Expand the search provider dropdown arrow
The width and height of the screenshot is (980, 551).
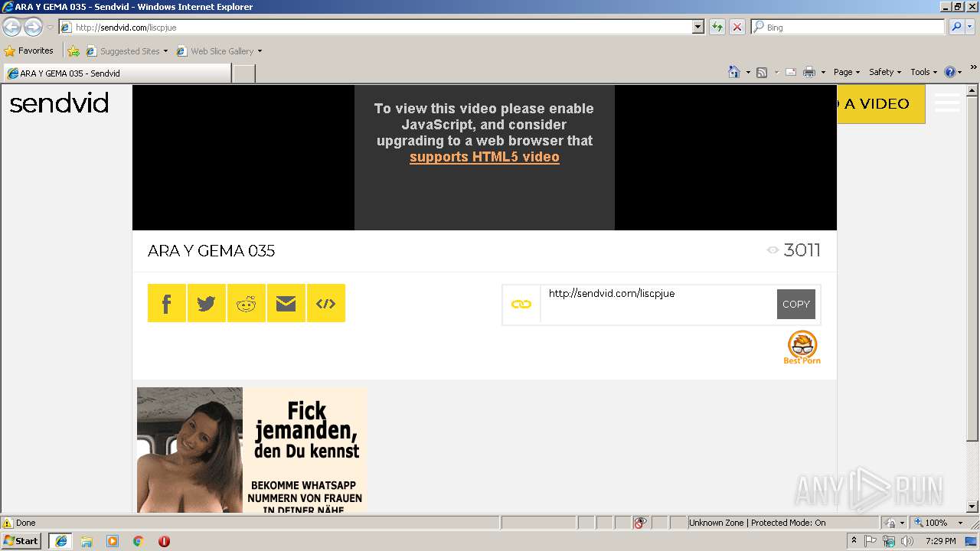[x=971, y=27]
